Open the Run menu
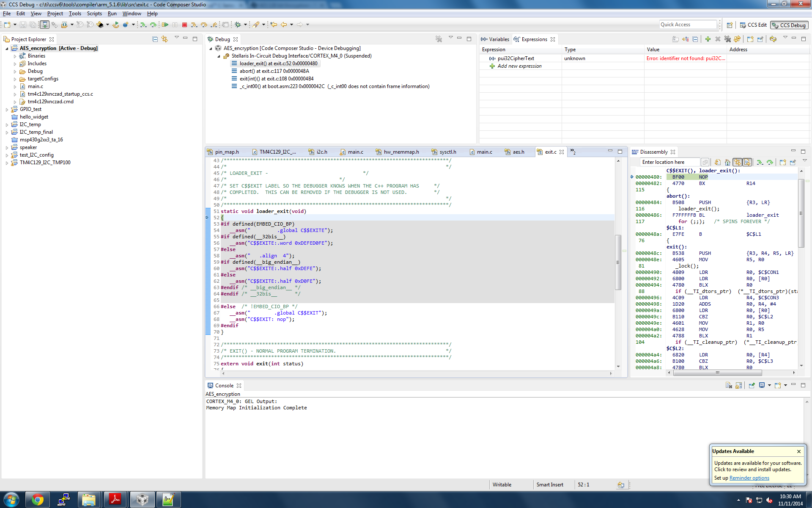The width and height of the screenshot is (812, 508). click(x=112, y=14)
